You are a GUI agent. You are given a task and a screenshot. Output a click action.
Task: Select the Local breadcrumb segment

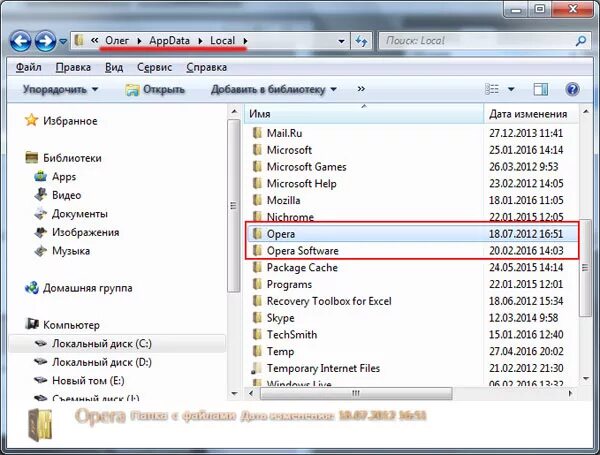(222, 40)
